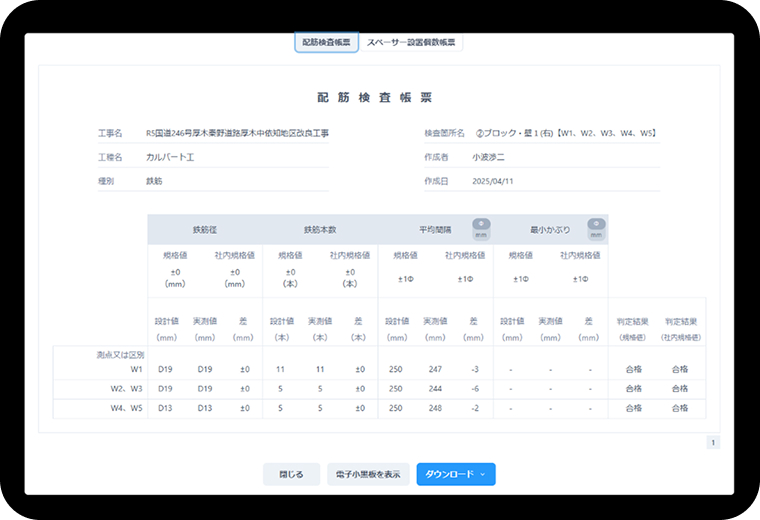Click the 工事名 value text
Viewport: 760px width, 520px height.
[237, 132]
